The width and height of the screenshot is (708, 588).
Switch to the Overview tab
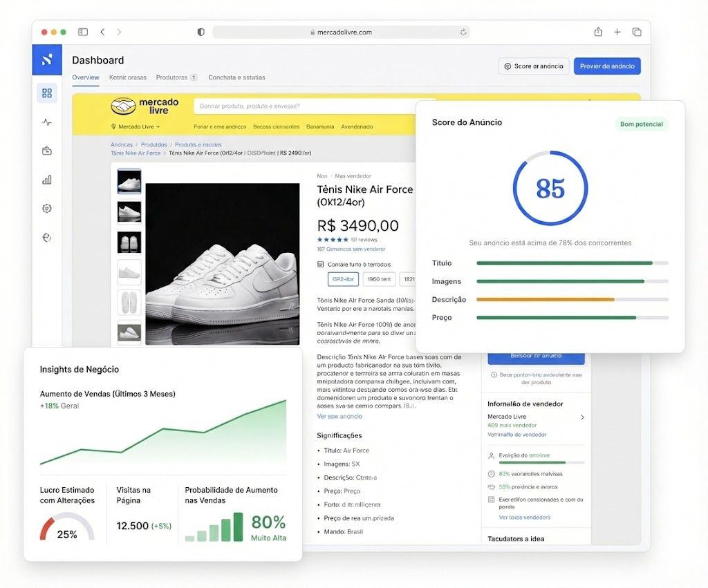point(85,77)
